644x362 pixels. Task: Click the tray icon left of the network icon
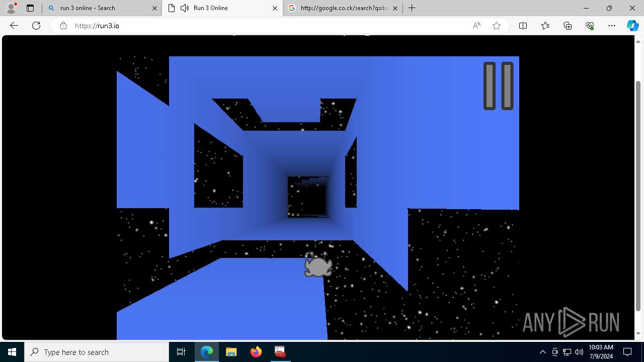(x=555, y=352)
